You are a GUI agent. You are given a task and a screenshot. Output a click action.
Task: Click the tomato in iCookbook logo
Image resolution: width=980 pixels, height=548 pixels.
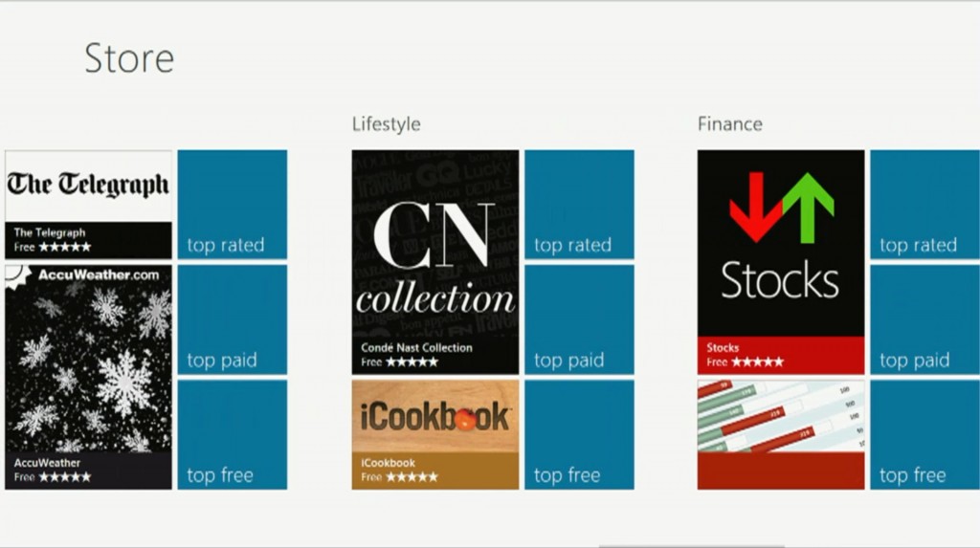pos(466,419)
